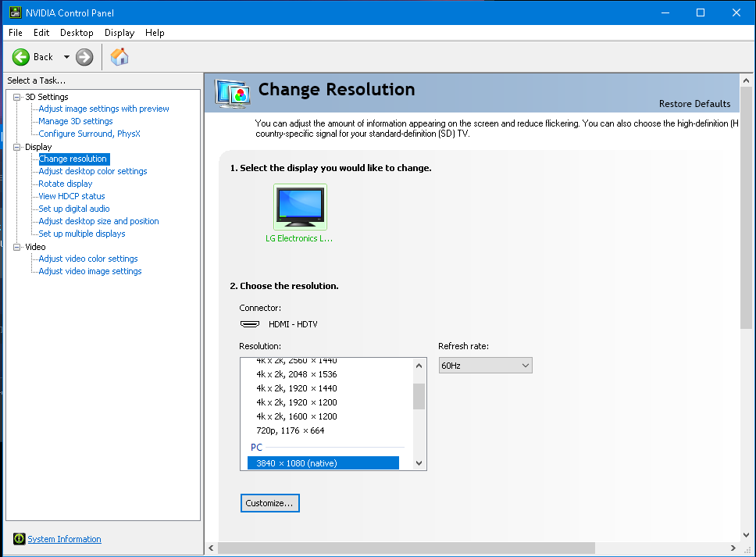
Task: Open the Help menu
Action: tap(155, 33)
